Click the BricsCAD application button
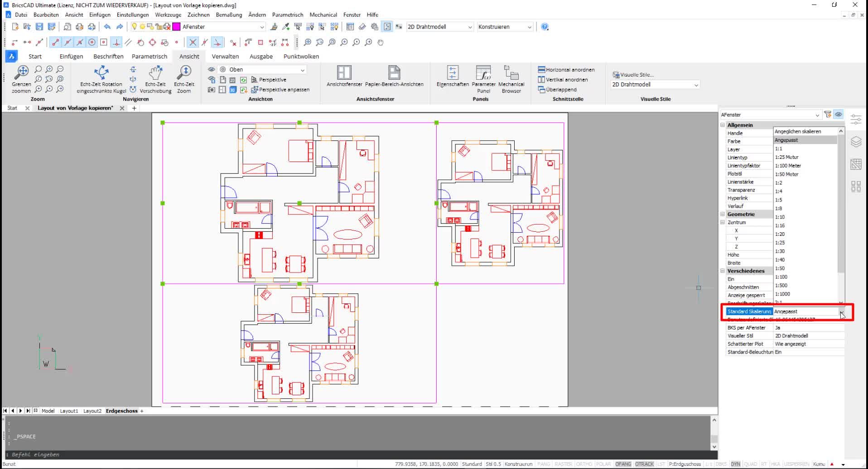This screenshot has height=469, width=868. 11,56
